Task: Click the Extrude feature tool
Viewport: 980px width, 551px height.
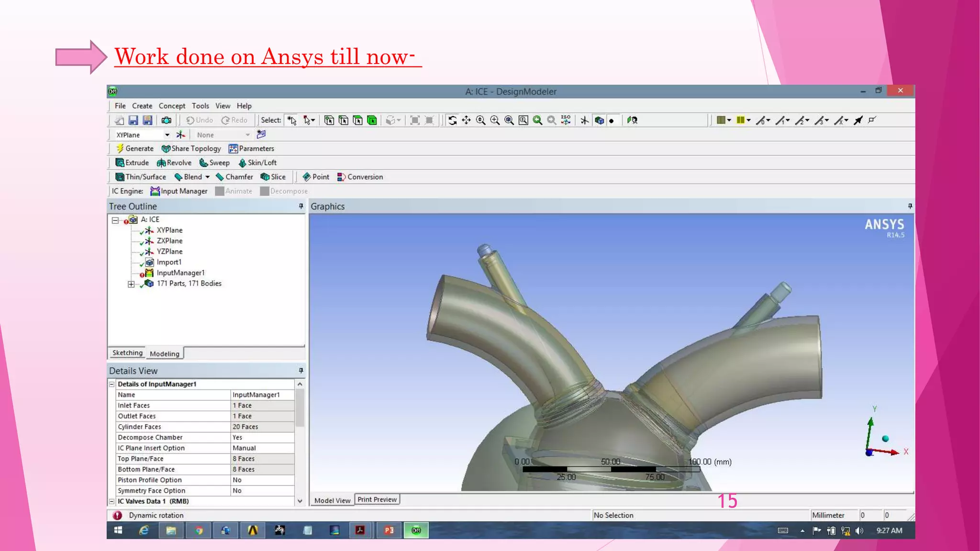Action: 133,163
